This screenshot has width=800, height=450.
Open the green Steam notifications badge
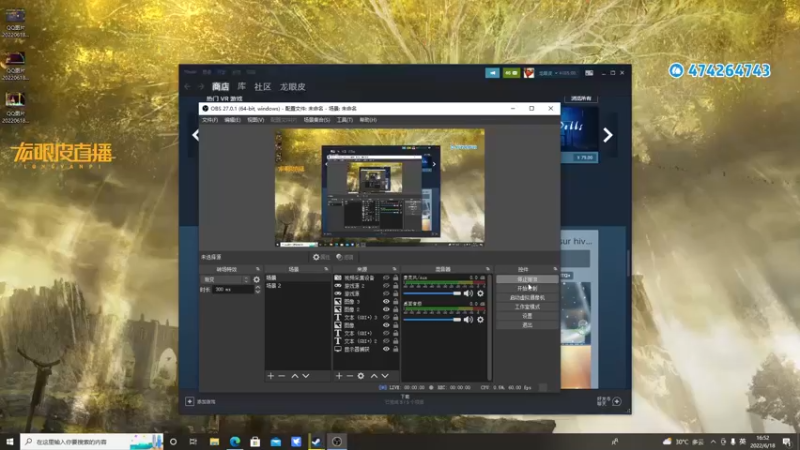(511, 73)
